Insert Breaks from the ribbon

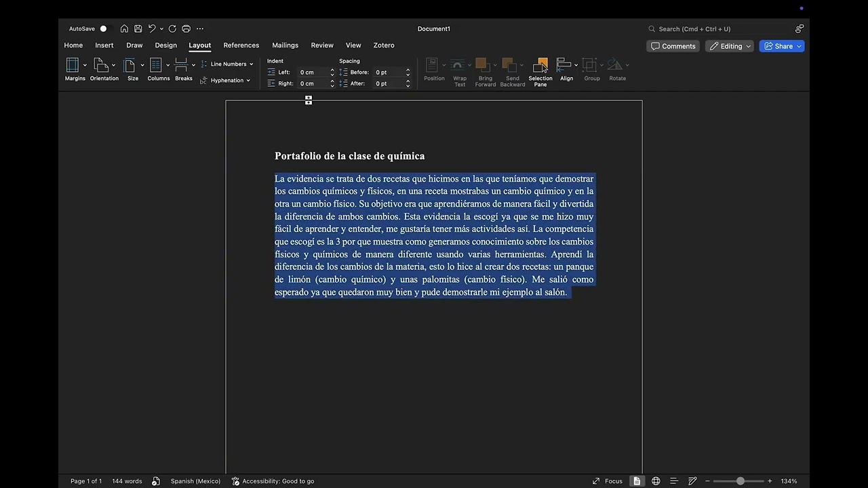tap(183, 69)
